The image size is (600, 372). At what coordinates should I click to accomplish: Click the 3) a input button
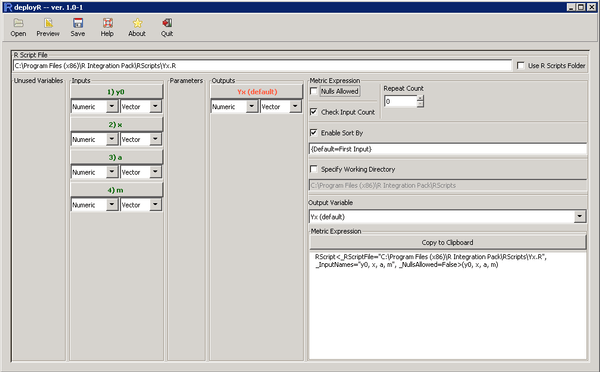coord(116,157)
